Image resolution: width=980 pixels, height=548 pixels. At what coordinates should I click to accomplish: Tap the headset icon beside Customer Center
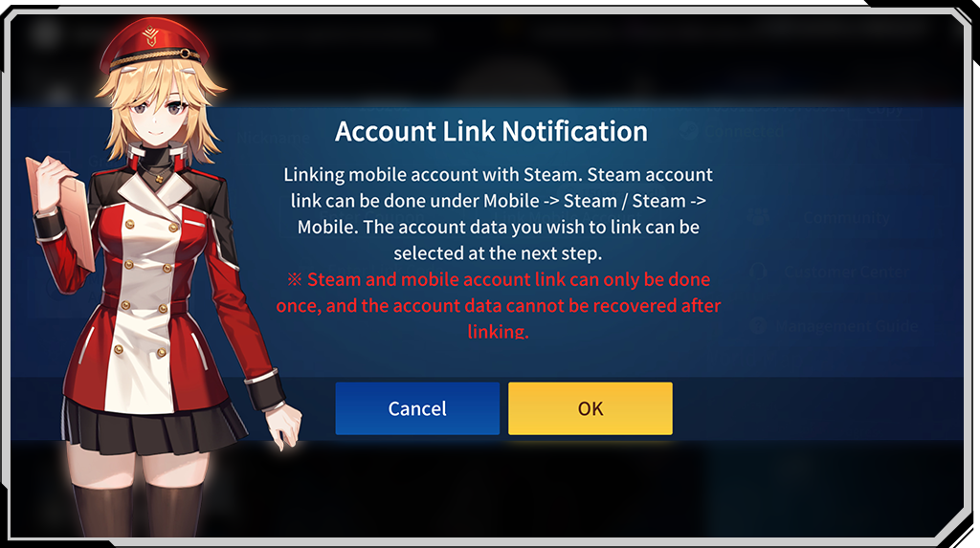[758, 272]
